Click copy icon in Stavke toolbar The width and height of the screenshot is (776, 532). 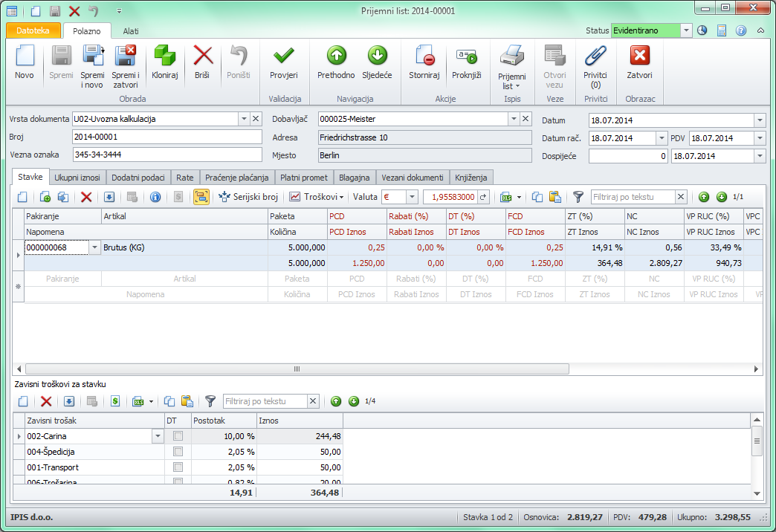pos(537,197)
